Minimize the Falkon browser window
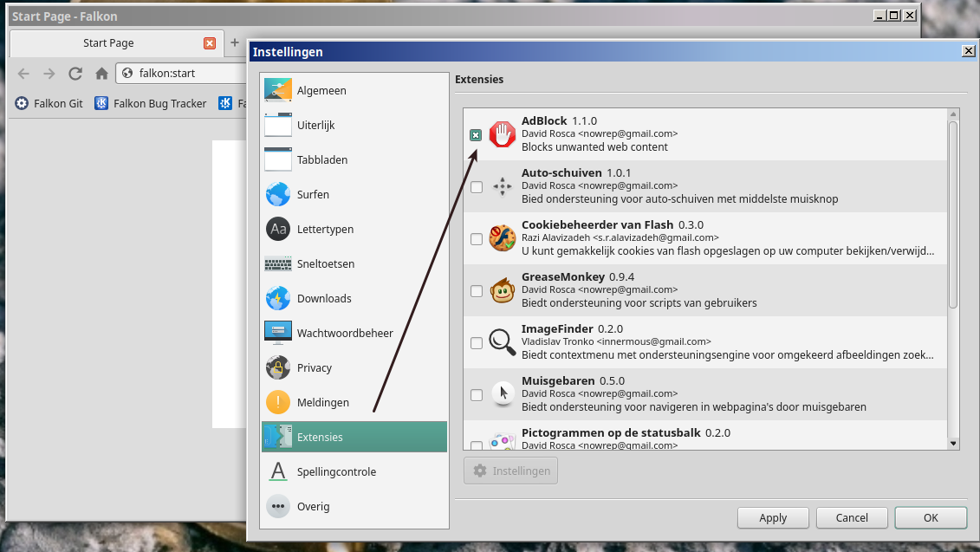This screenshot has height=552, width=980. tap(879, 16)
